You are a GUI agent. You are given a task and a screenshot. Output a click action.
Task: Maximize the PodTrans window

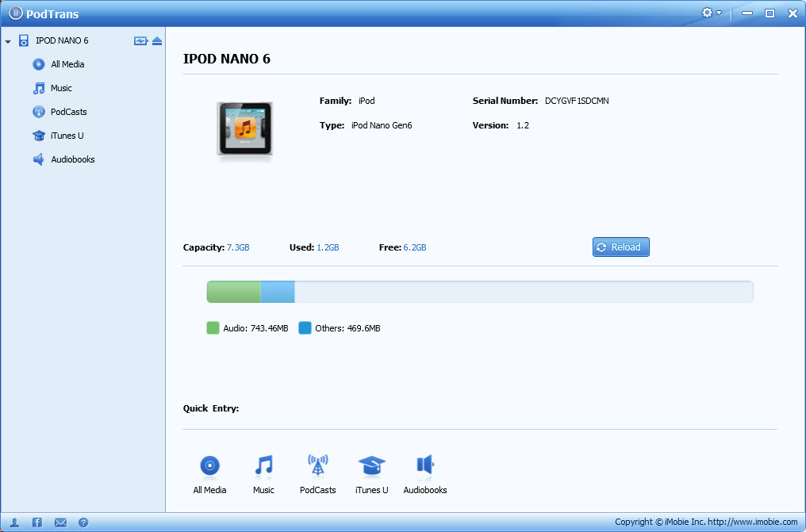(x=770, y=13)
